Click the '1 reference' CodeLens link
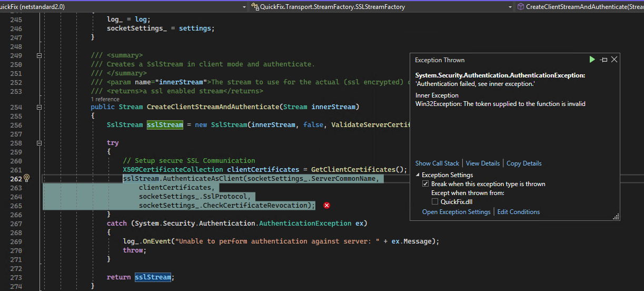 pos(105,99)
